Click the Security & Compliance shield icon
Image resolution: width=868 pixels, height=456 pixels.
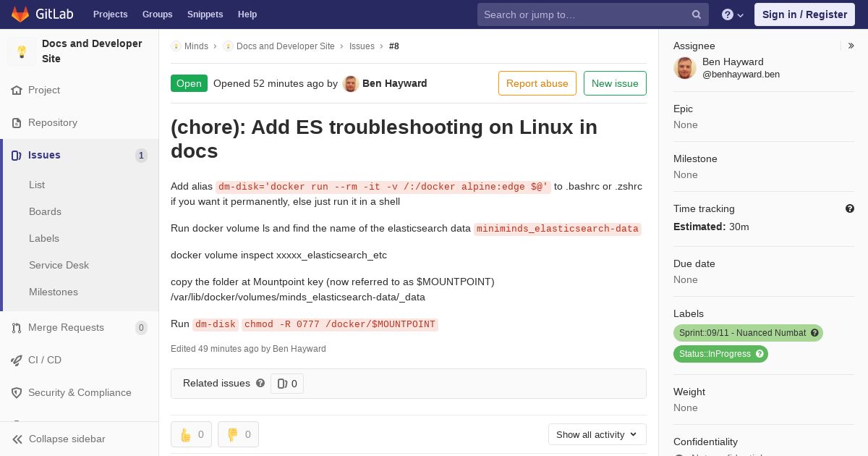pos(17,393)
